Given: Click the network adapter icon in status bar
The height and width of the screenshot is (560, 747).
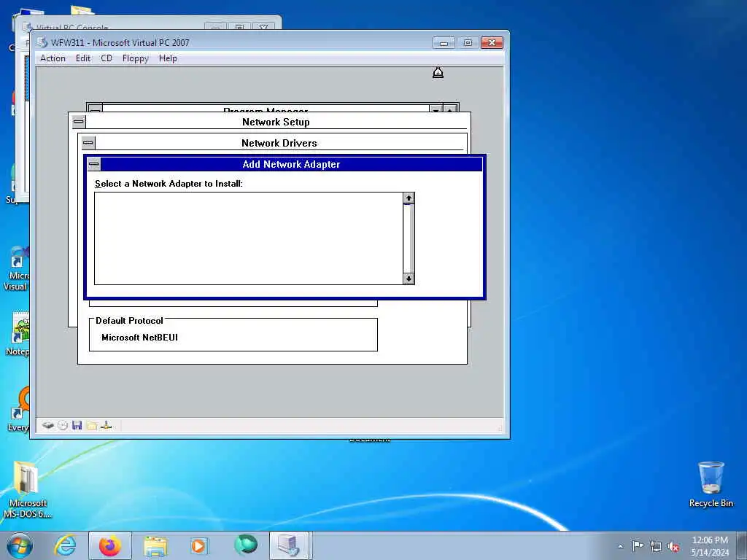Looking at the screenshot, I should pos(107,425).
